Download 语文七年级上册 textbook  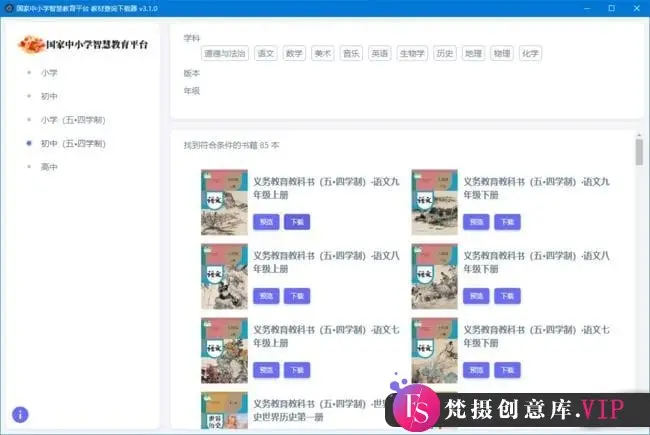[x=297, y=370]
